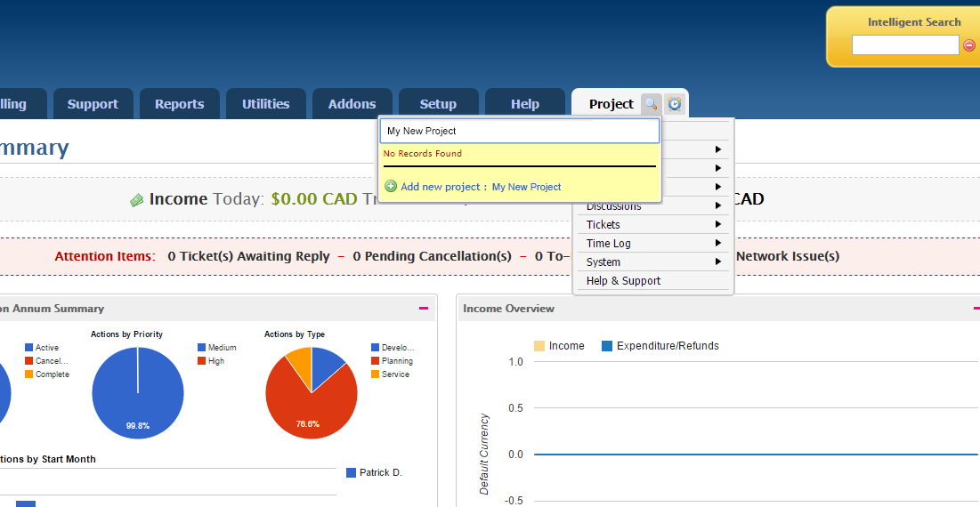This screenshot has height=507, width=980.
Task: Click the alarm clock timer icon
Action: coord(675,104)
